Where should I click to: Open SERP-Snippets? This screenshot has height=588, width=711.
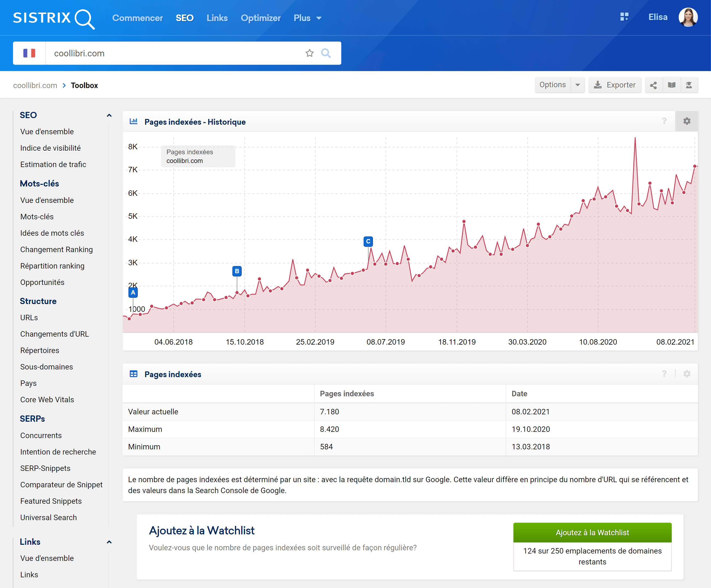coord(45,468)
